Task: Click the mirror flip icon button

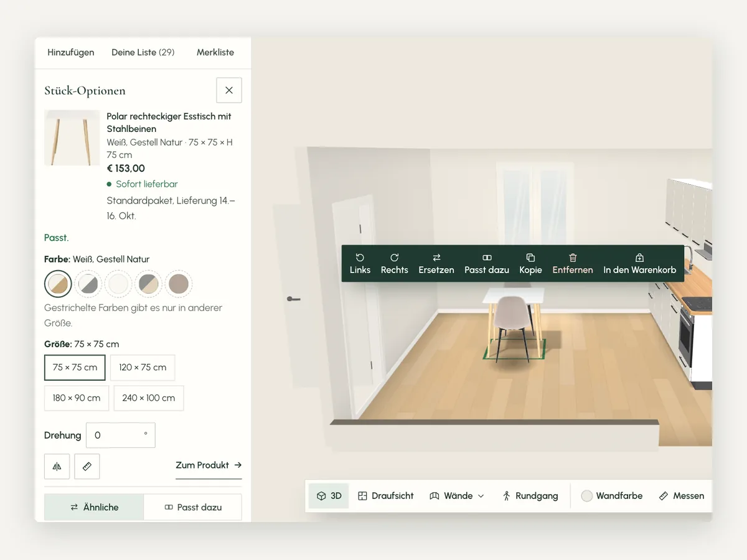Action: point(57,466)
